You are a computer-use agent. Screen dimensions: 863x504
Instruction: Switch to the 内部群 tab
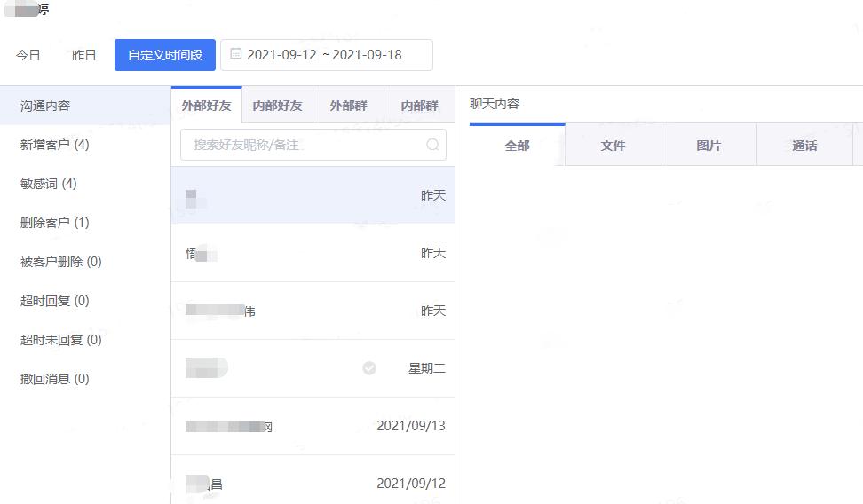tap(419, 105)
